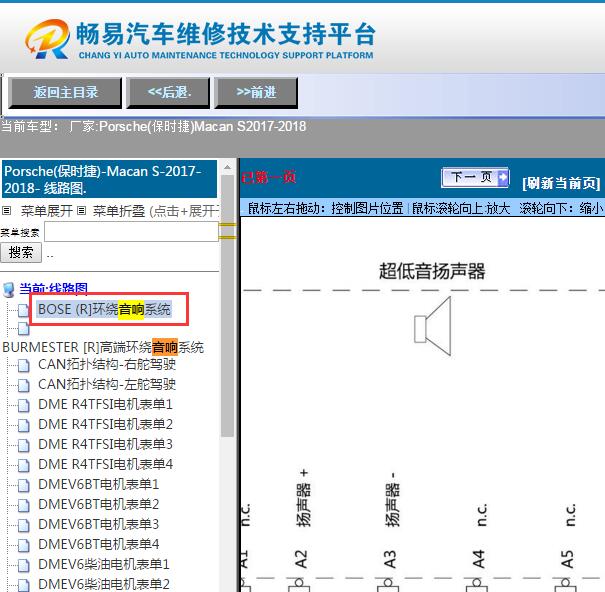
Task: Open the 当前:线路图 root link
Action: (x=54, y=288)
